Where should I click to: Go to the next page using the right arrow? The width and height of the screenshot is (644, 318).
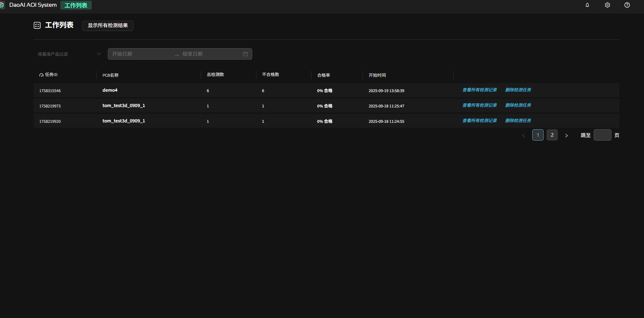(x=566, y=135)
